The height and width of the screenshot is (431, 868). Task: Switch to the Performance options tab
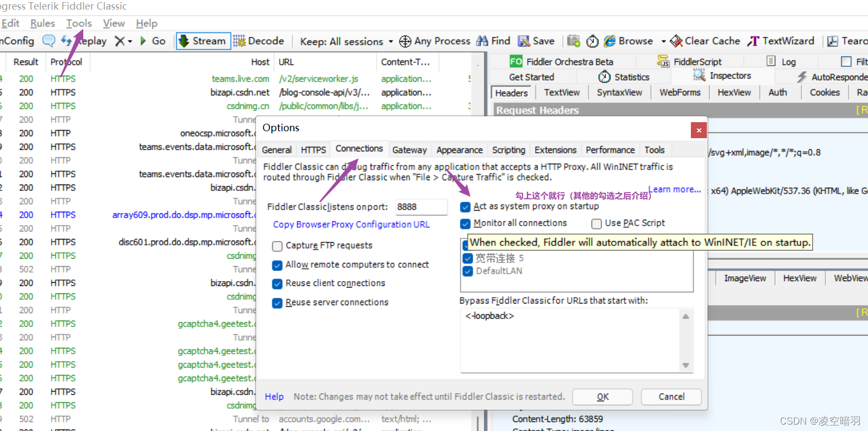click(610, 150)
